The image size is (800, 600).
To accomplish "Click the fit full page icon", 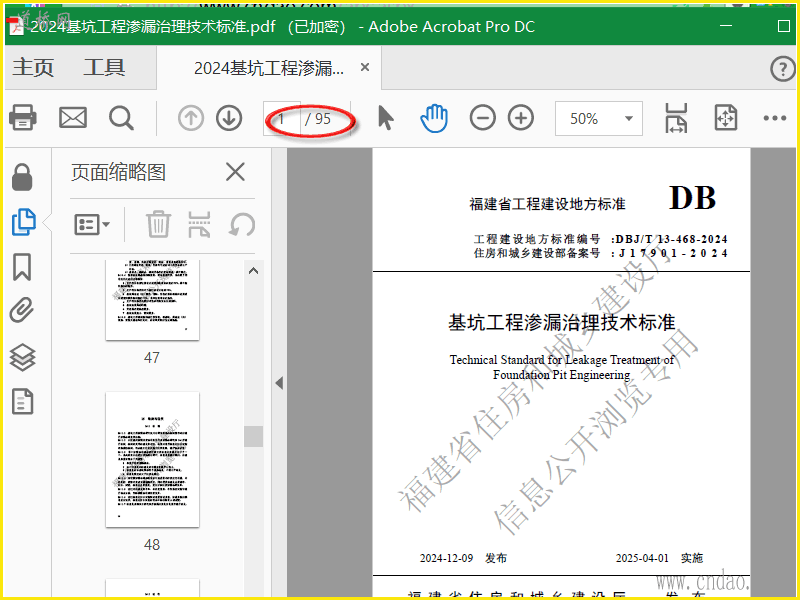I will [726, 118].
